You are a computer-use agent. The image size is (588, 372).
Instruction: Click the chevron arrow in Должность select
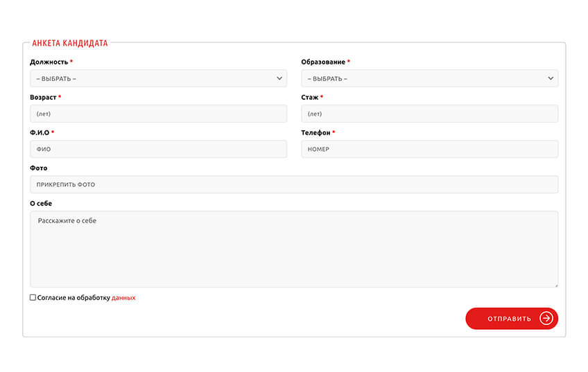point(279,78)
